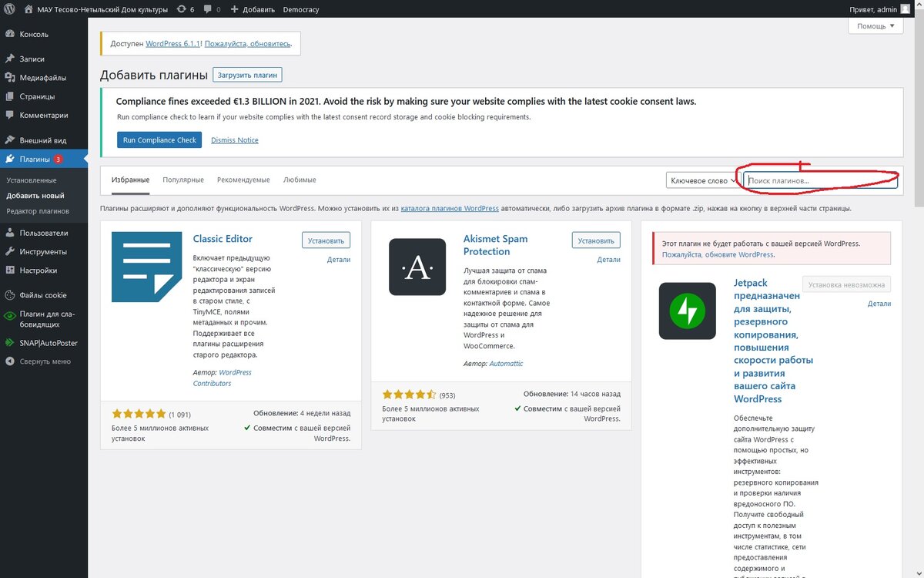The image size is (924, 578).
Task: Click the Democracy item in the admin bar
Action: [x=301, y=9]
